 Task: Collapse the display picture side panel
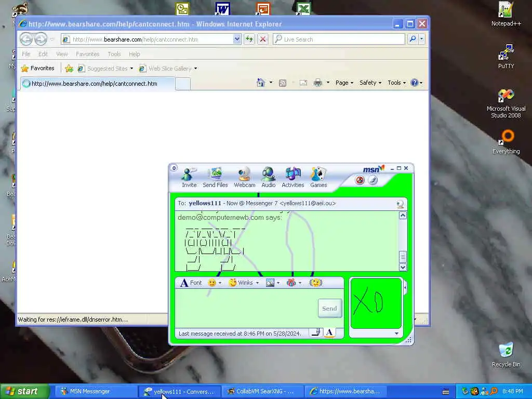coord(405,288)
